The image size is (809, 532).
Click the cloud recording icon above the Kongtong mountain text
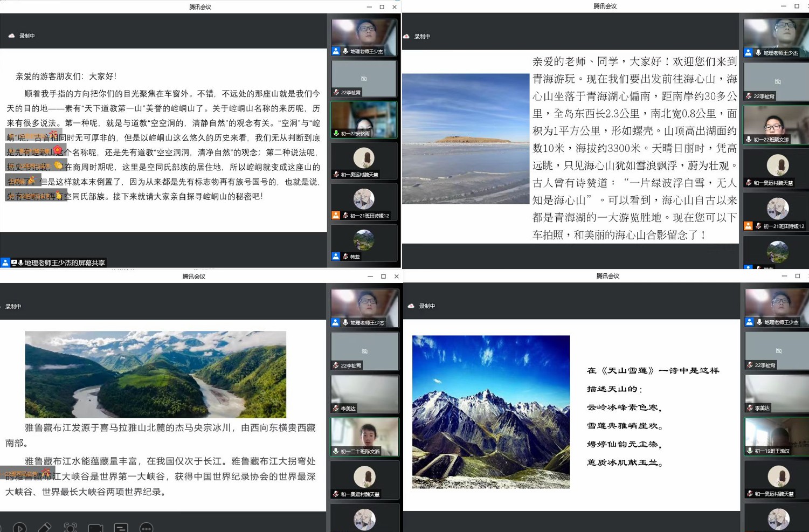coord(11,36)
